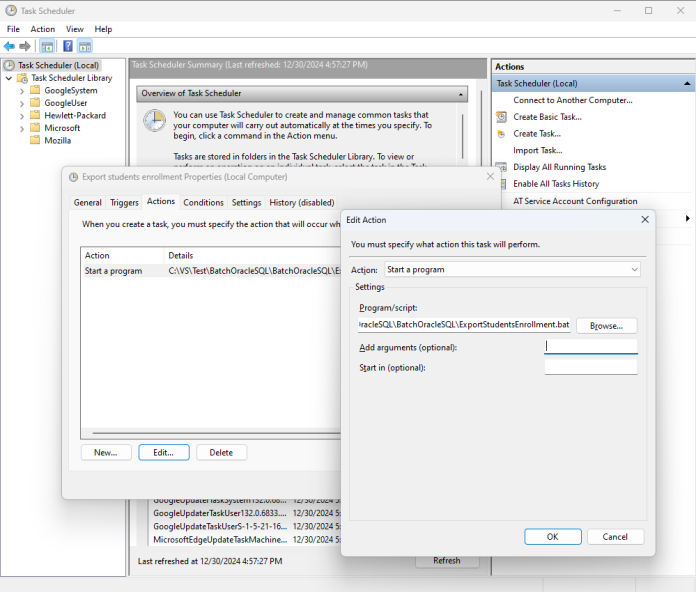Click the Forward arrow toolbar icon

pyautogui.click(x=24, y=46)
